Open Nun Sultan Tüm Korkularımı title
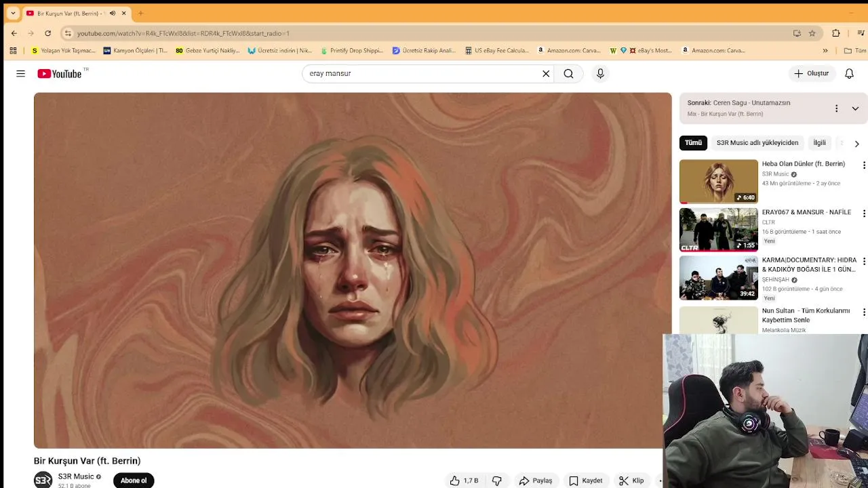868x488 pixels. pyautogui.click(x=806, y=315)
